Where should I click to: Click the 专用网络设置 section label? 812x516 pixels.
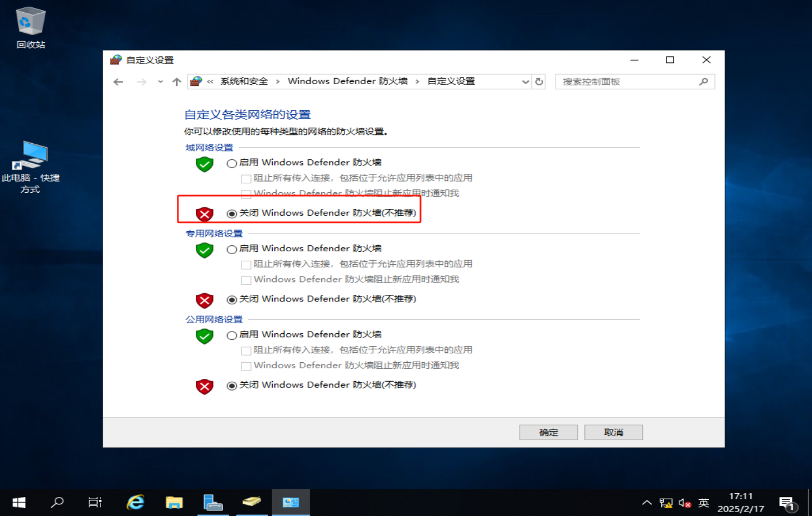[214, 233]
